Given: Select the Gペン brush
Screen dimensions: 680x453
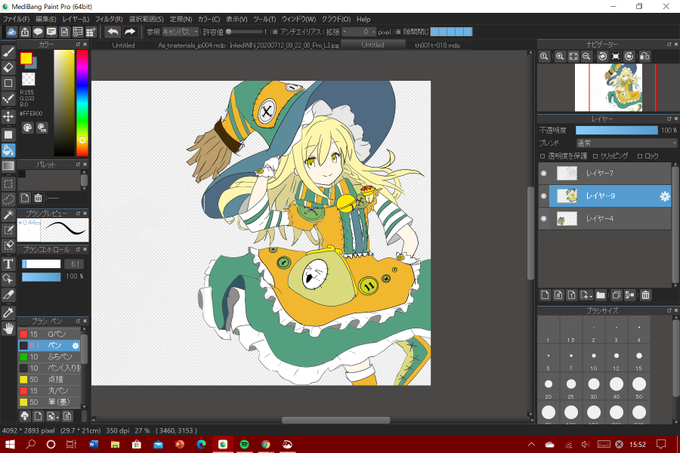Looking at the screenshot, I should click(49, 334).
